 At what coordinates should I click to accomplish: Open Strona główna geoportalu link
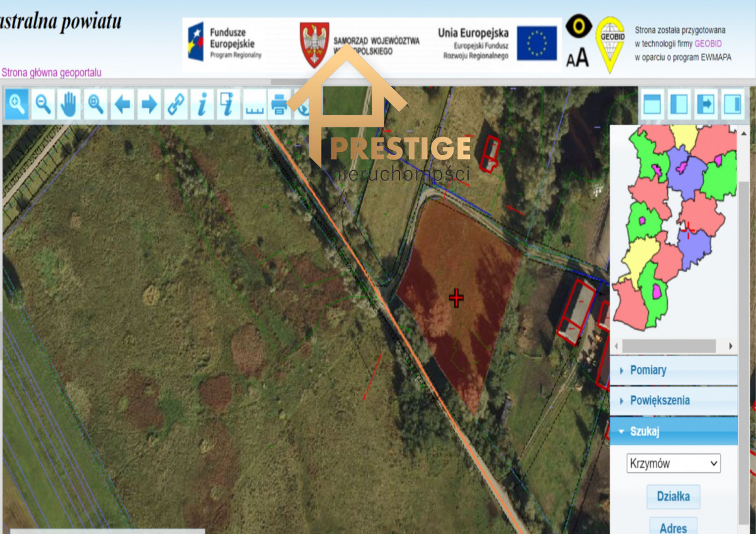point(51,73)
